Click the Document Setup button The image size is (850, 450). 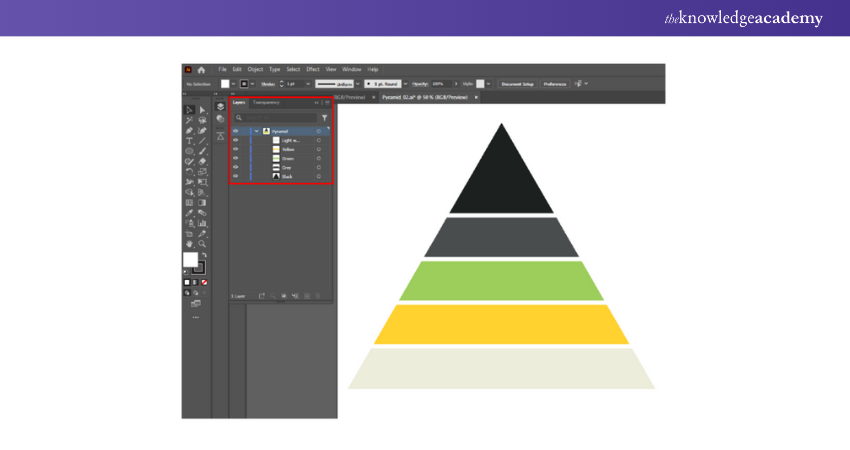(517, 84)
